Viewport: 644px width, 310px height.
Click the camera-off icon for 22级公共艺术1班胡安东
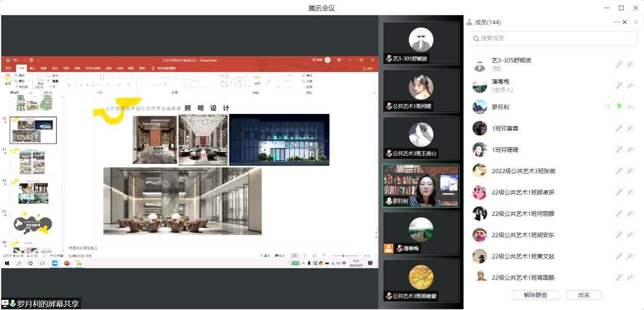630,235
